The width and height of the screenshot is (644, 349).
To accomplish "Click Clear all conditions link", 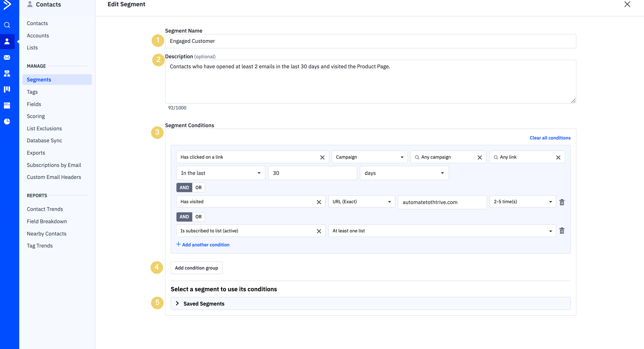I will pos(550,138).
